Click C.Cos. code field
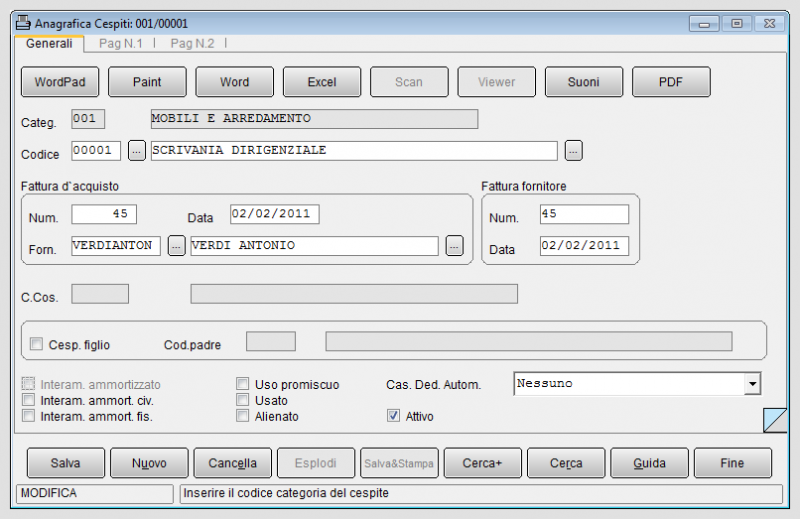Viewport: 800px width, 519px height. click(100, 294)
